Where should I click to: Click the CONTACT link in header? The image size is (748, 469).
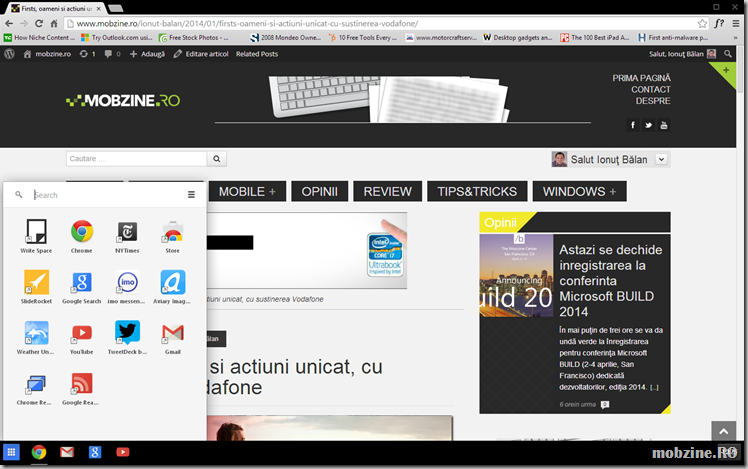point(650,90)
